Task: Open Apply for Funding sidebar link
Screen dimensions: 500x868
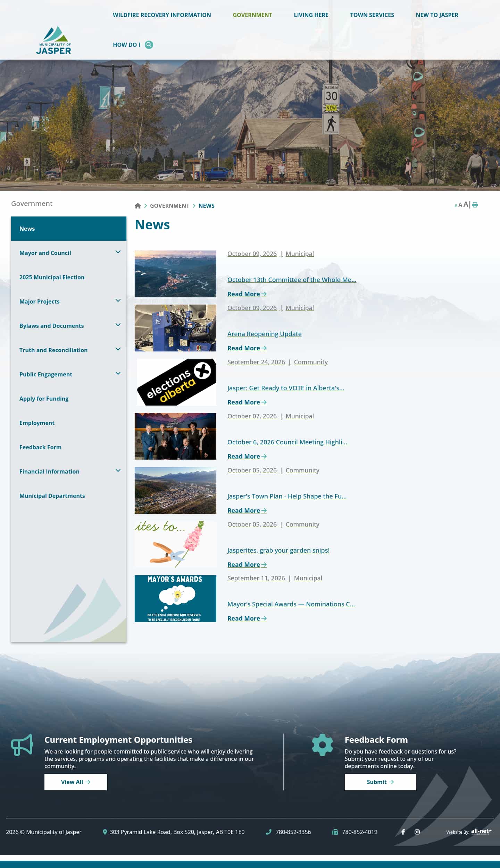Action: coord(44,399)
